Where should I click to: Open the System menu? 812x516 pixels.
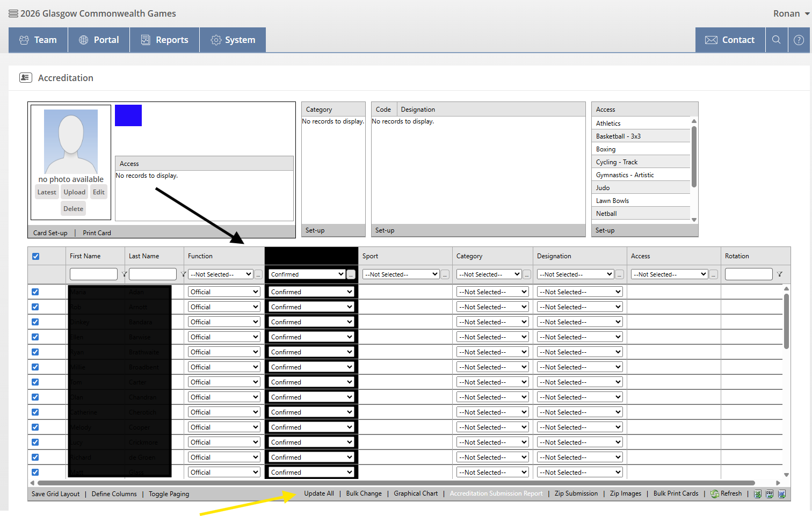click(x=233, y=40)
